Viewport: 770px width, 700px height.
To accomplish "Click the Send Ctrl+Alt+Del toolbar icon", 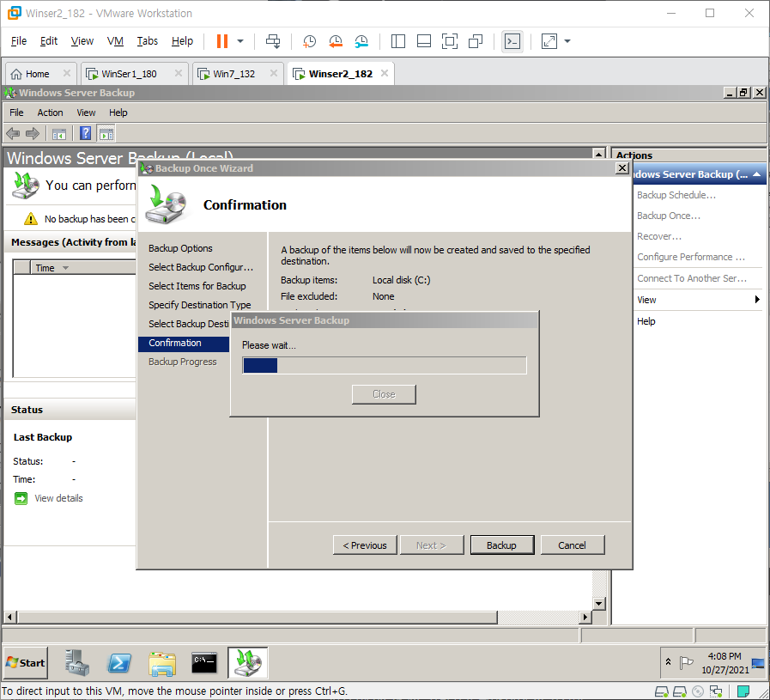I will (x=273, y=41).
